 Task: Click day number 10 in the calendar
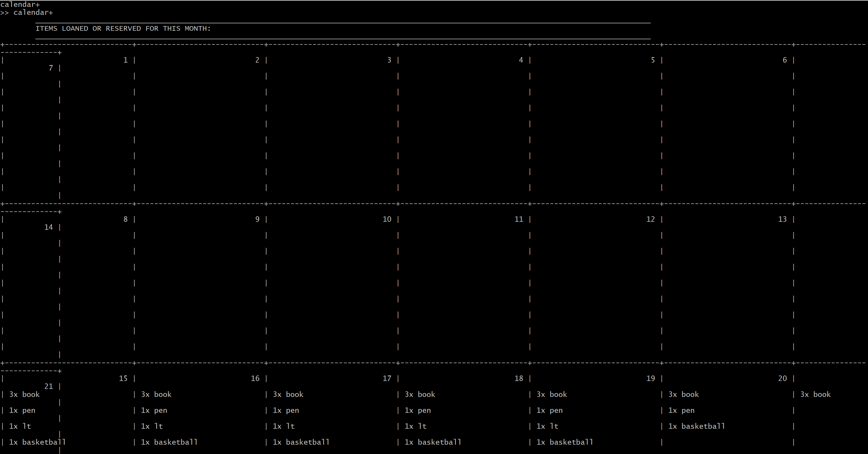point(387,220)
